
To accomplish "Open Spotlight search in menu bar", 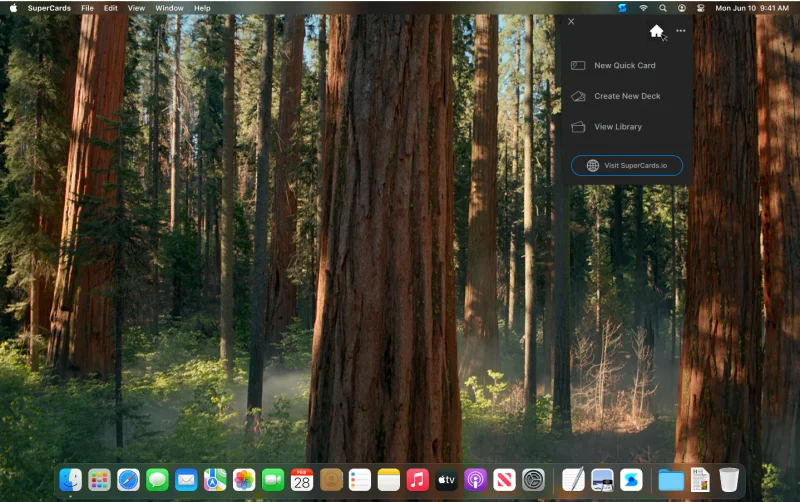I will click(x=662, y=8).
